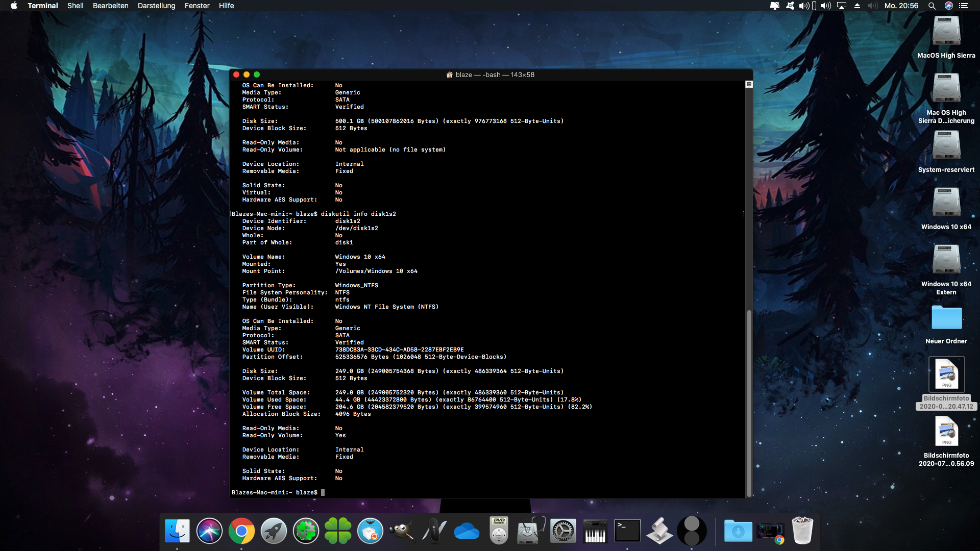Open GIMP from the dock
The image size is (980, 551).
tap(402, 531)
